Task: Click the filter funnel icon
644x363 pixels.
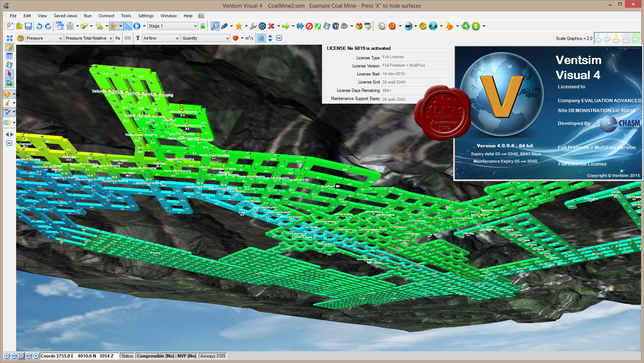Action: 368,26
